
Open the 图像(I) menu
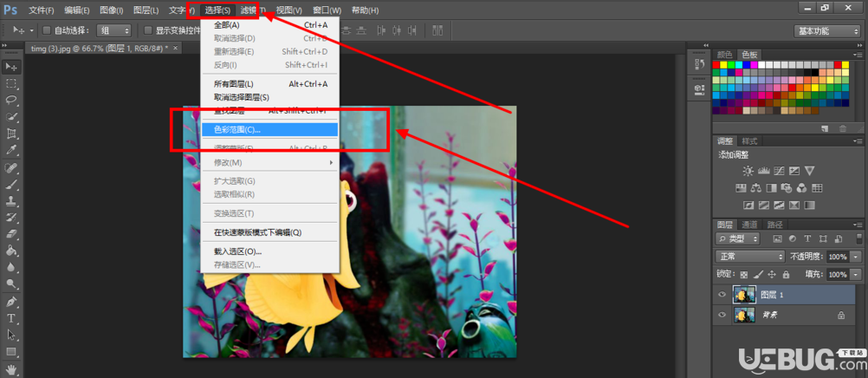coord(112,10)
